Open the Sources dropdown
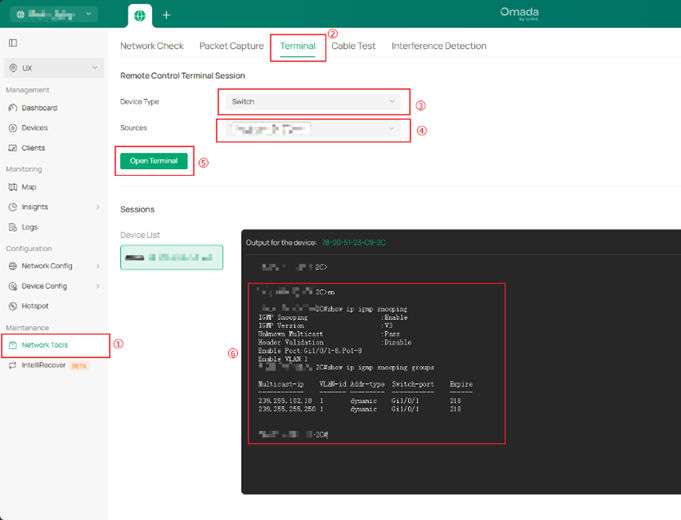 pyautogui.click(x=312, y=129)
